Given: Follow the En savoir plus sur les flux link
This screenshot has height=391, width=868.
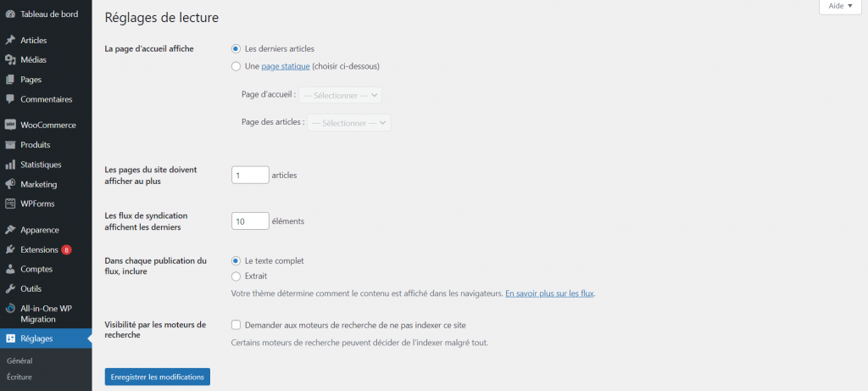Looking at the screenshot, I should click(x=549, y=293).
